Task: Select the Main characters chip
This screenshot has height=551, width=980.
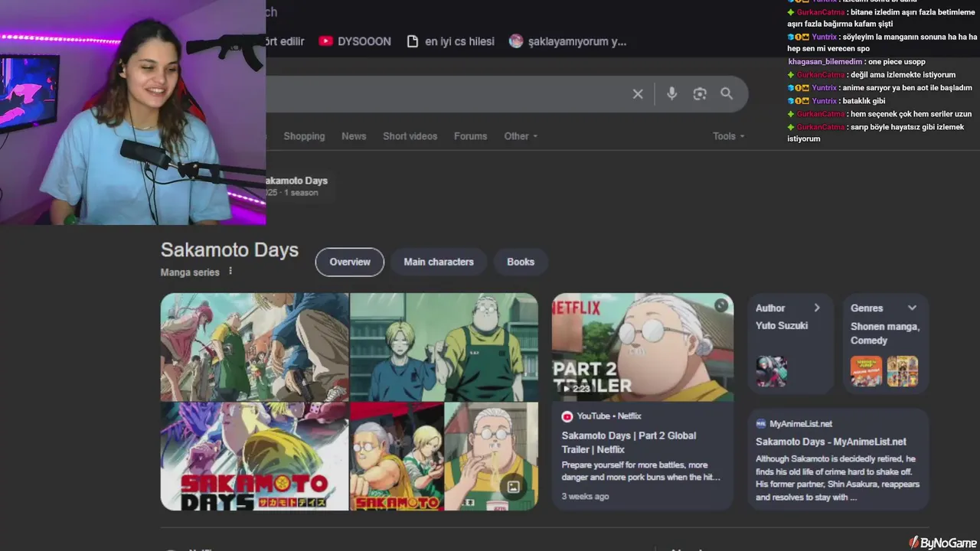Action: 439,262
